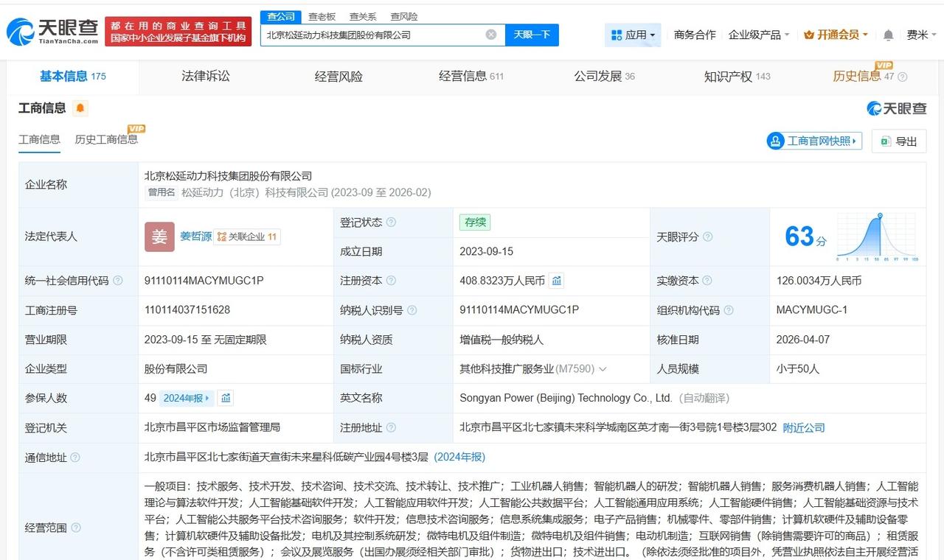Click the 天眼一下 search button
Image resolution: width=944 pixels, height=560 pixels.
tap(532, 35)
